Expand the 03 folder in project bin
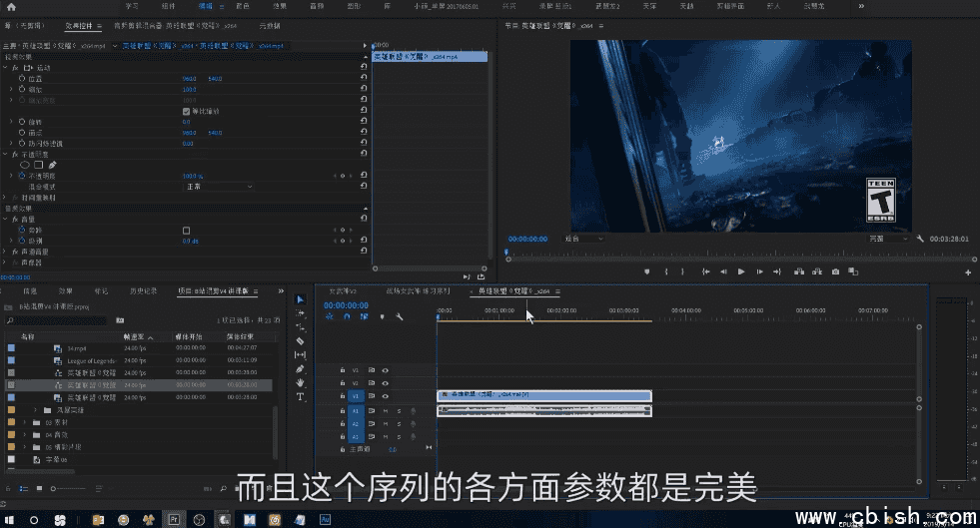Viewport: 980px width, 528px height. [25, 422]
